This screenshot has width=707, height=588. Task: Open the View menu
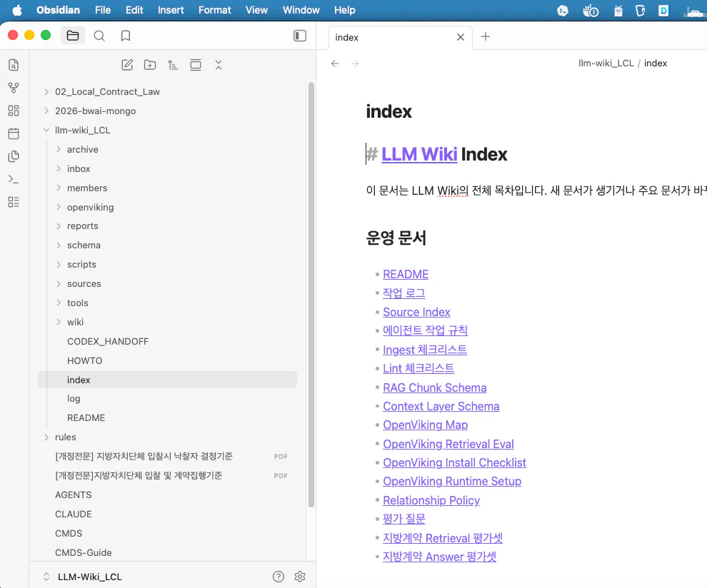click(x=256, y=10)
